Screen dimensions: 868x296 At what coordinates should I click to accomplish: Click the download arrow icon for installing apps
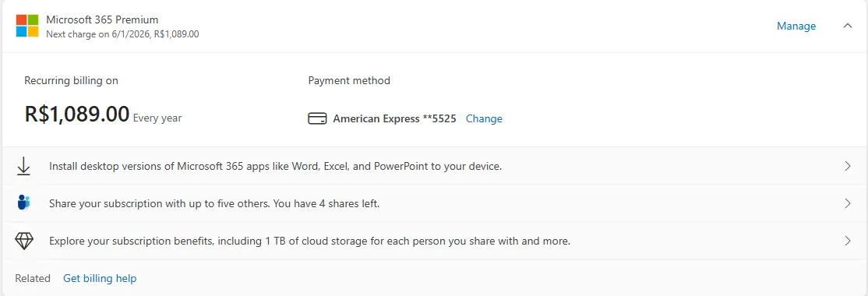point(23,166)
